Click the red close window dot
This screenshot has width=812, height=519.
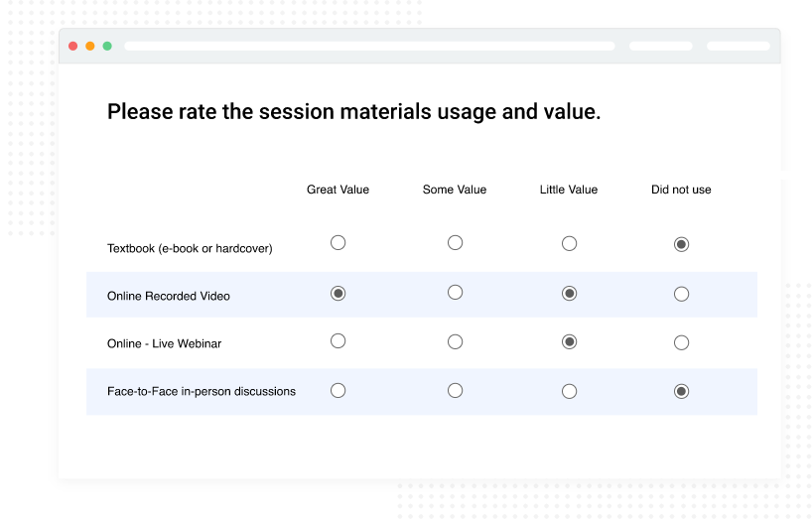pyautogui.click(x=73, y=46)
